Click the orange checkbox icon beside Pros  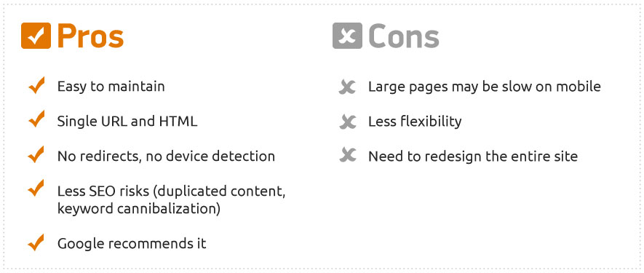[36, 36]
